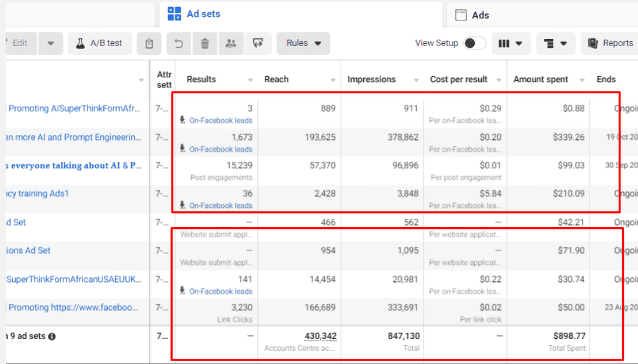Open the 'ncy training Ads1' ad set
The width and height of the screenshot is (638, 364).
37,193
